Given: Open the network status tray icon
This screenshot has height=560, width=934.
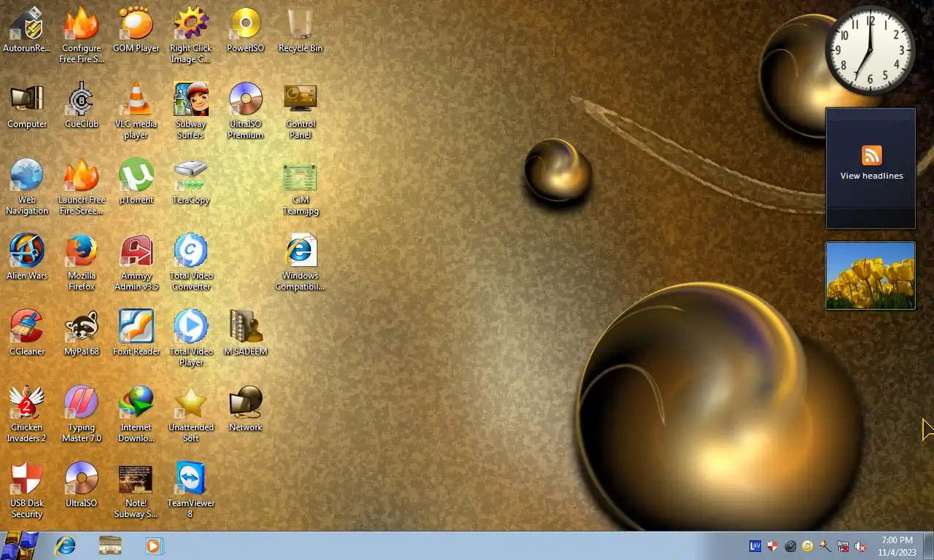Looking at the screenshot, I should pos(843,546).
